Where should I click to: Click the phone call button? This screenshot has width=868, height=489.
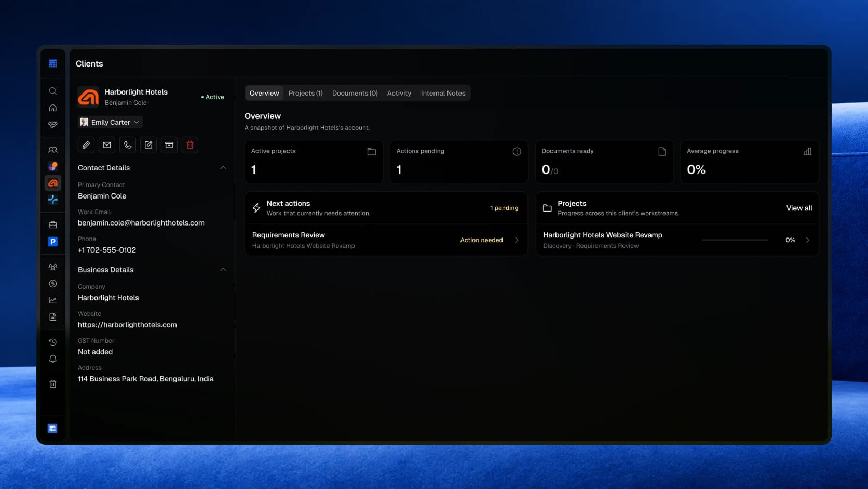pos(128,145)
